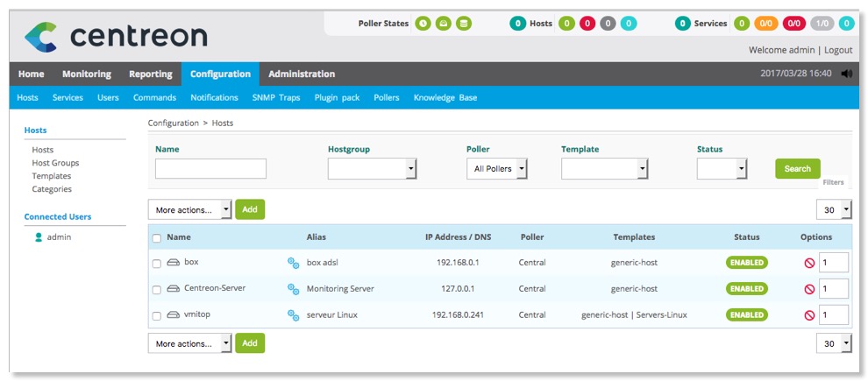868x381 pixels.
Task: Click the poller latency clock icon
Action: [x=423, y=24]
